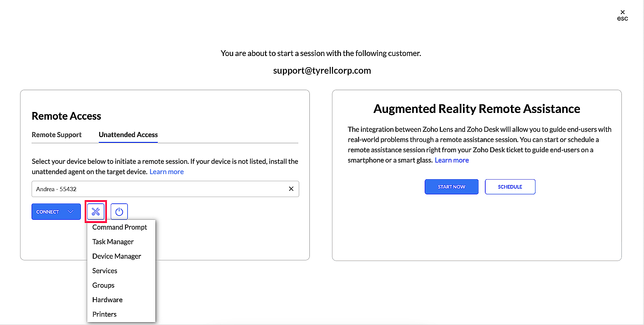Close the dialog with the esc X icon
The height and width of the screenshot is (325, 644).
pyautogui.click(x=622, y=12)
